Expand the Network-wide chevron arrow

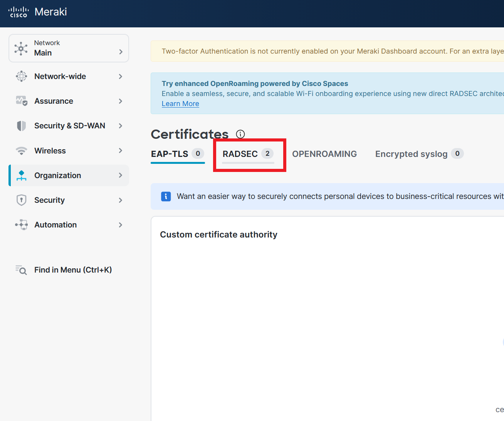point(121,76)
